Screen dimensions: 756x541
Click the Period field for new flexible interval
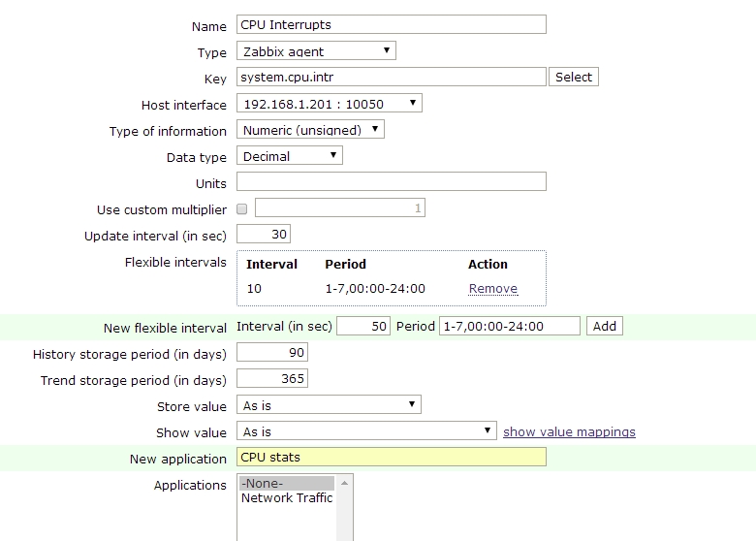510,326
